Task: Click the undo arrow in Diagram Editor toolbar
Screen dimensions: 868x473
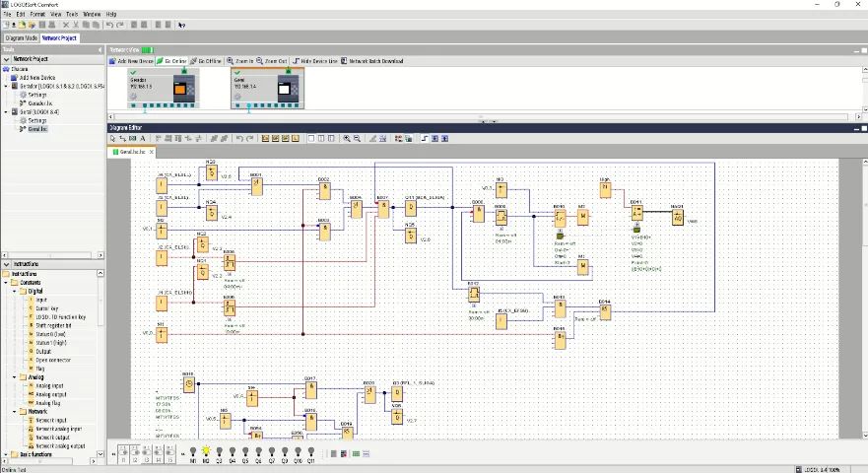Action: [239, 139]
